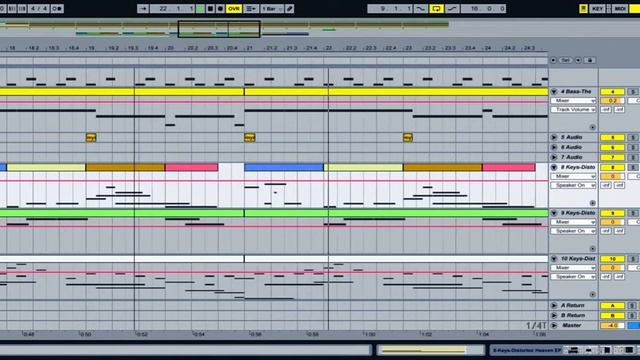Click the Master volume field -4.0
Screen dimensions: 640x360
[612, 325]
